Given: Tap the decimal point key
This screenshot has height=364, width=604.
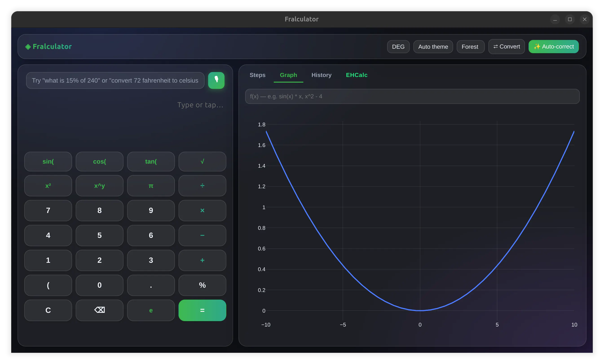Looking at the screenshot, I should [151, 285].
